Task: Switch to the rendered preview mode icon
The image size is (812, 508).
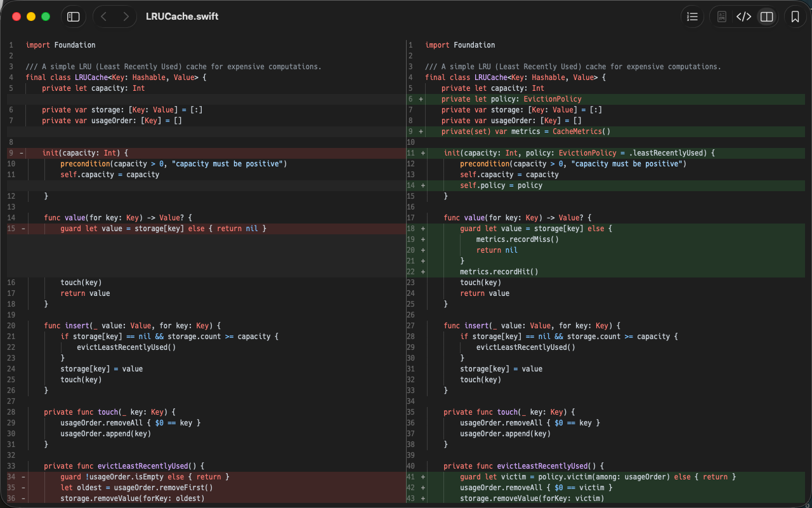Action: point(722,17)
